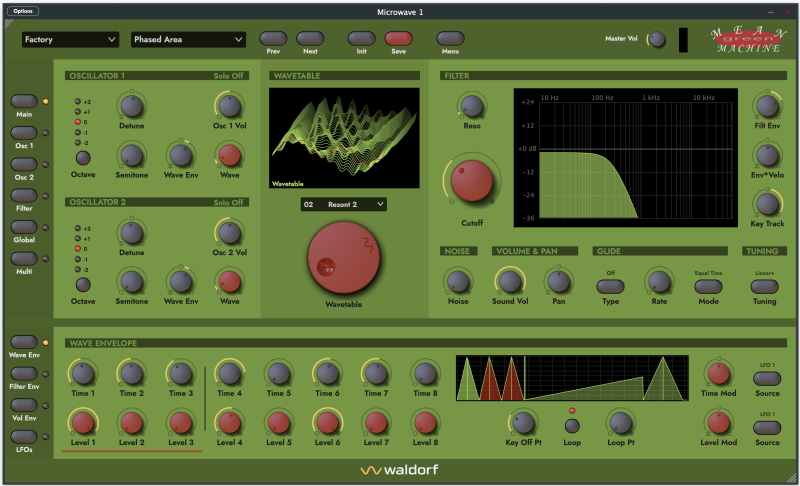This screenshot has height=486, width=800.
Task: Click the filter Reso knob
Action: click(x=472, y=106)
